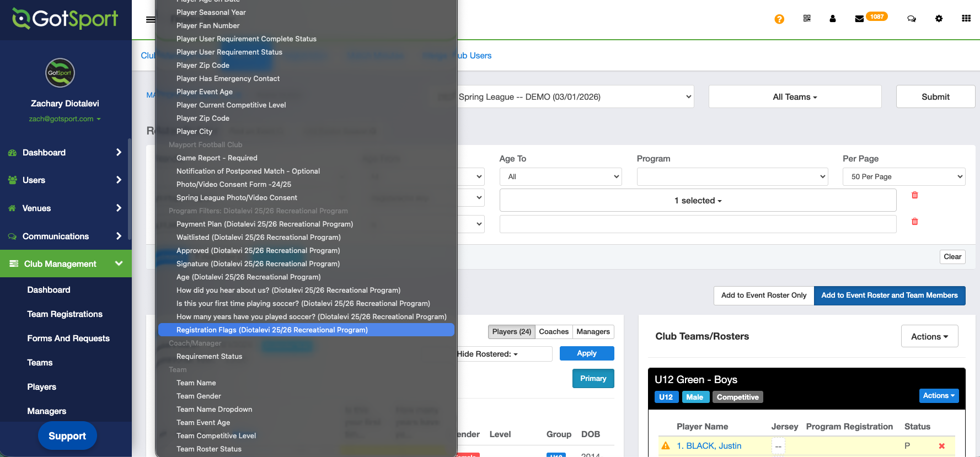
Task: Remove Justin Black with red X icon
Action: pyautogui.click(x=941, y=446)
